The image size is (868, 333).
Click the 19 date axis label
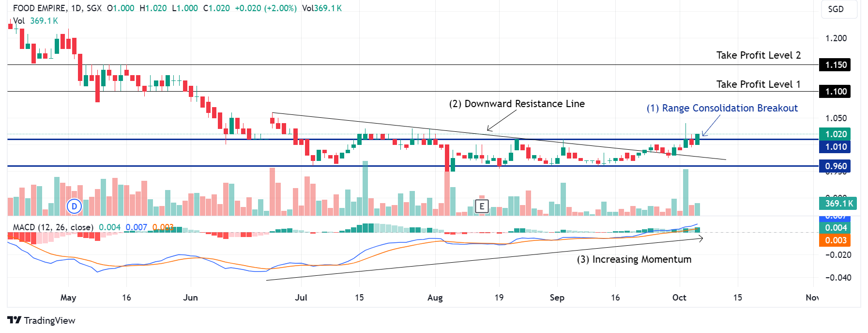coord(499,298)
